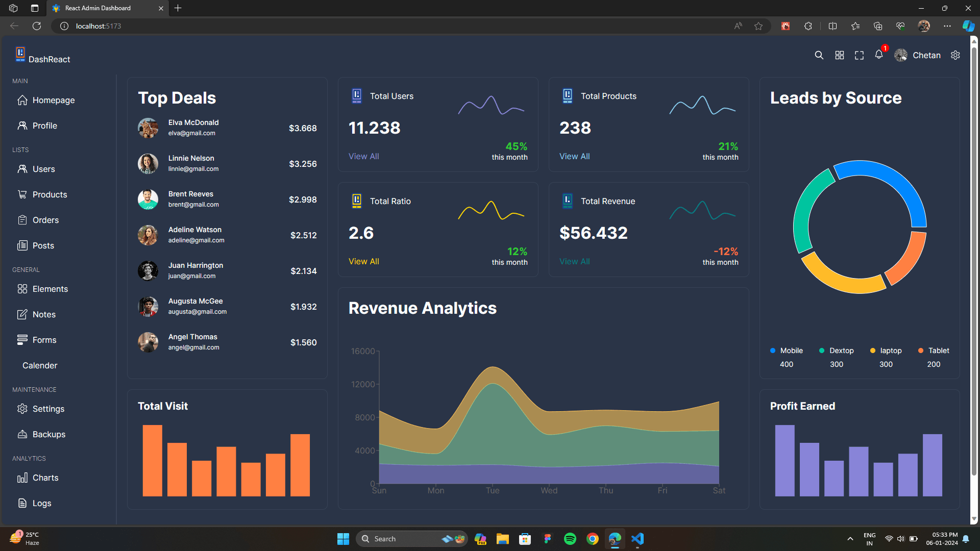
Task: Click the search magnifier icon in header
Action: coord(819,55)
